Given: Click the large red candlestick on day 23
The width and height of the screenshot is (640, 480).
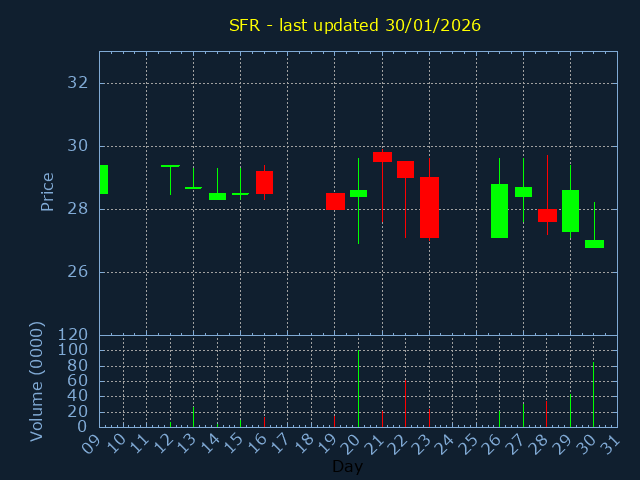Looking at the screenshot, I should [429, 207].
